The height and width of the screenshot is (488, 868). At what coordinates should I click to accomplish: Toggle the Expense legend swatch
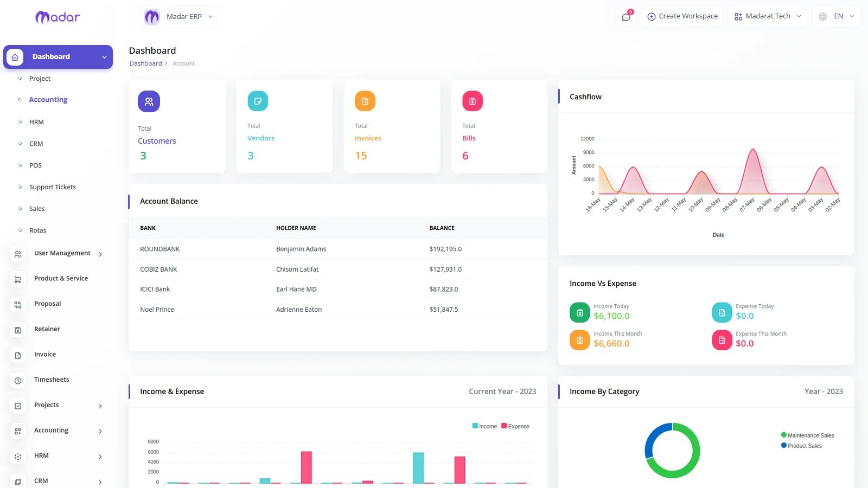pos(504,426)
